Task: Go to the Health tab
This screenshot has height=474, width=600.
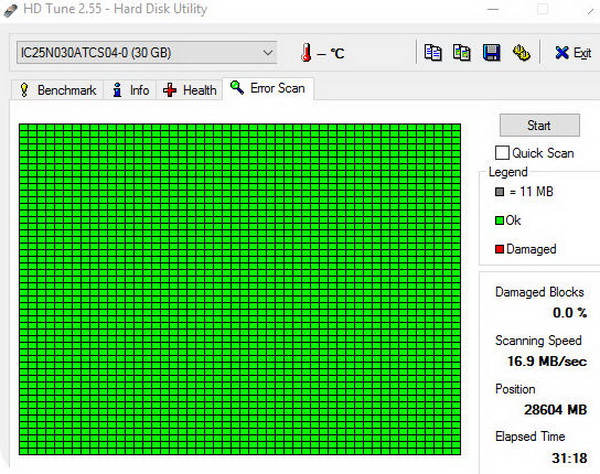Action: (190, 90)
